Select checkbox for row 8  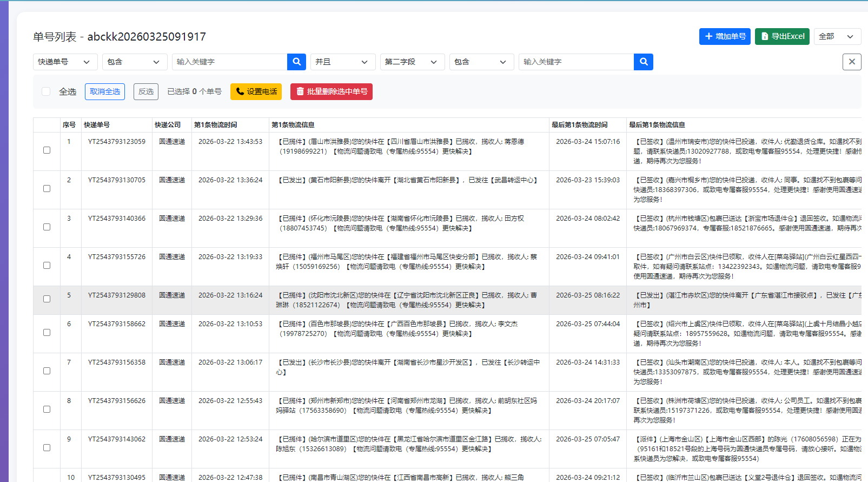(47, 410)
